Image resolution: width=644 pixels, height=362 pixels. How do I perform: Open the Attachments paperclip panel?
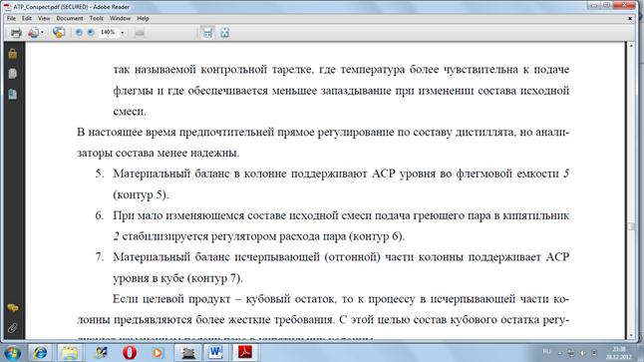click(x=13, y=328)
